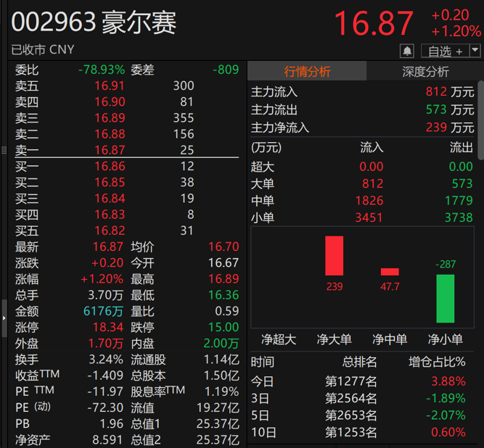Click the stock code 002963
Image resolution: width=484 pixels, height=448 pixels.
54,22
